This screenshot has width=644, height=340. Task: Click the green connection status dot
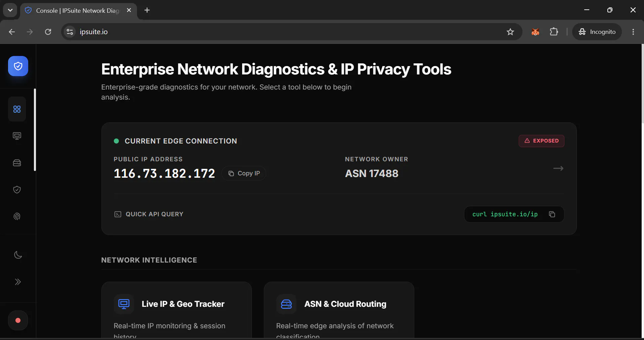[117, 141]
